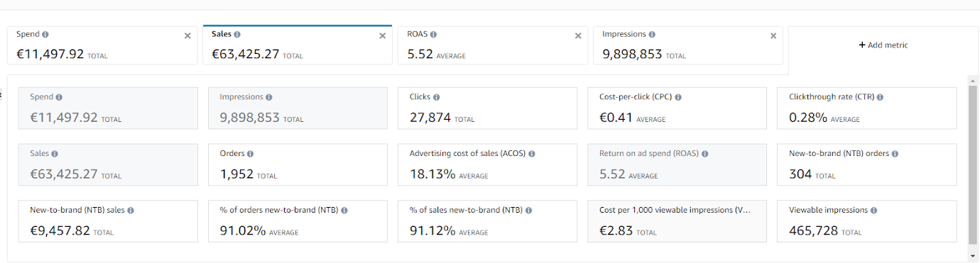980x263 pixels.
Task: Choose the New-to-brand (NTB) orders tile
Action: click(867, 164)
